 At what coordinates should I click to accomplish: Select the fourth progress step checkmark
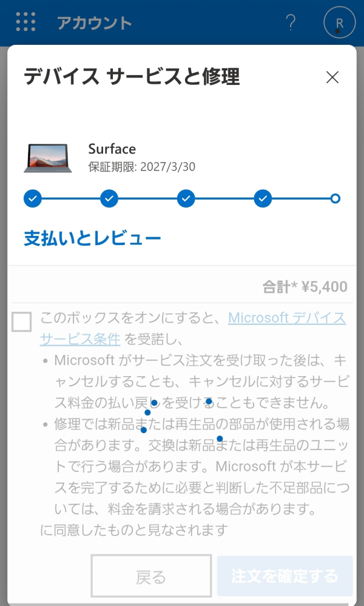(x=262, y=198)
